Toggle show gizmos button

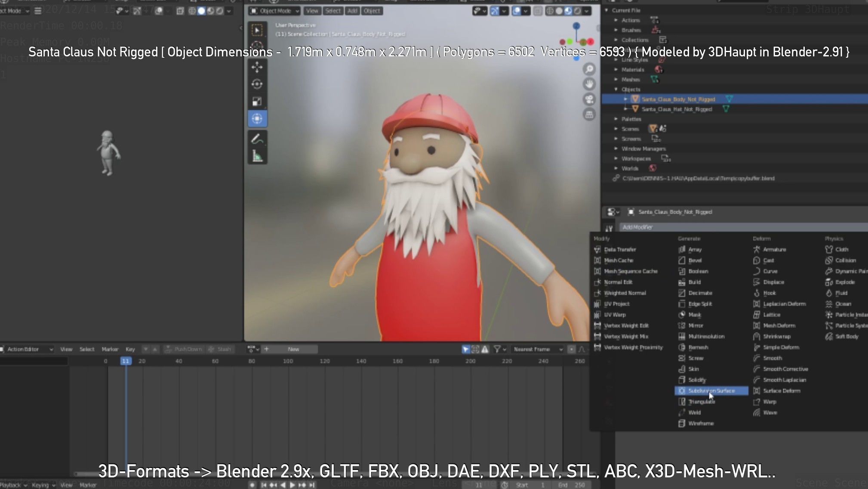tap(495, 11)
